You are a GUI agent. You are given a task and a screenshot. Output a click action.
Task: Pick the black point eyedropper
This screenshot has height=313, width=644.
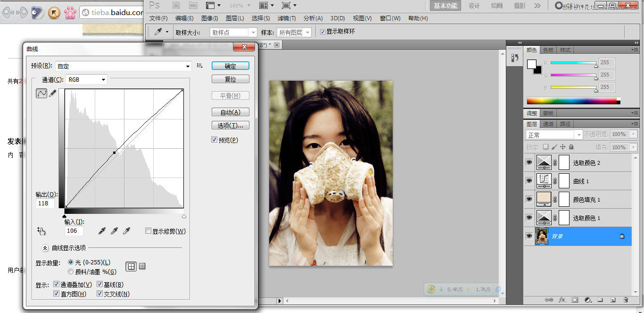pyautogui.click(x=102, y=230)
